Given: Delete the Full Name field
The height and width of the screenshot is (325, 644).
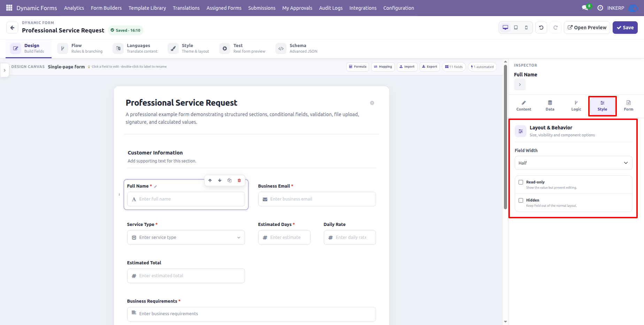Looking at the screenshot, I should 239,180.
